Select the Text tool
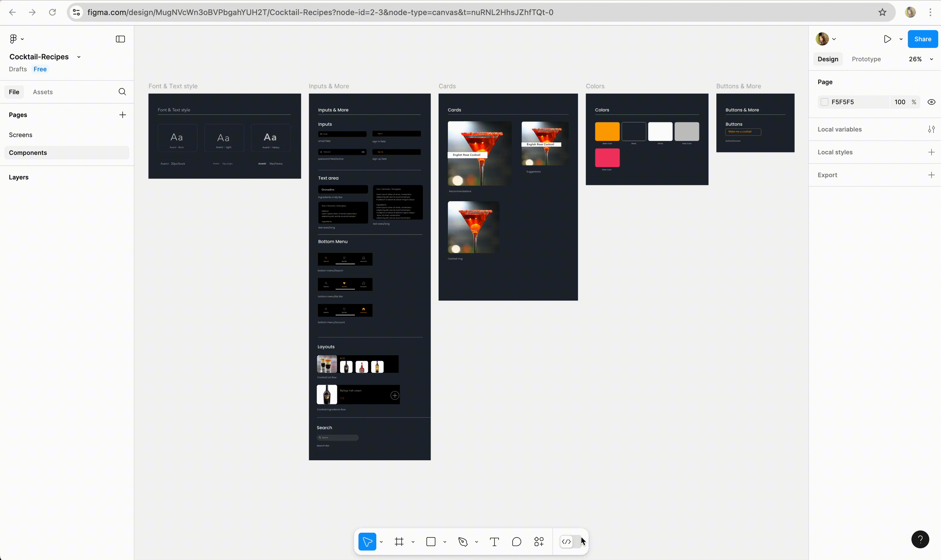 [x=494, y=542]
